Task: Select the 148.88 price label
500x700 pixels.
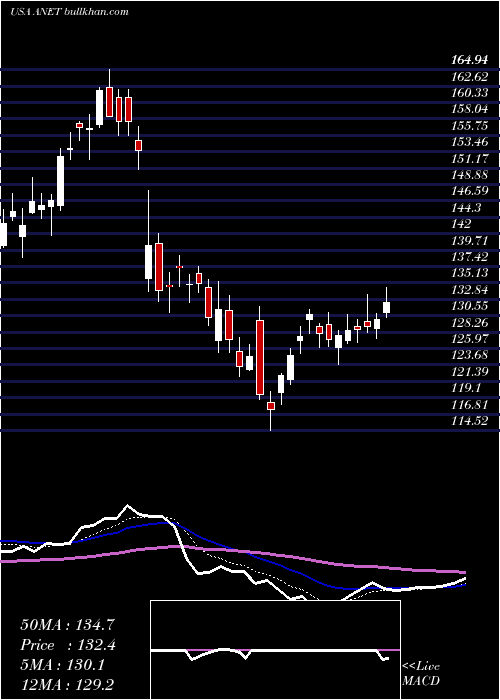Action: click(x=469, y=175)
